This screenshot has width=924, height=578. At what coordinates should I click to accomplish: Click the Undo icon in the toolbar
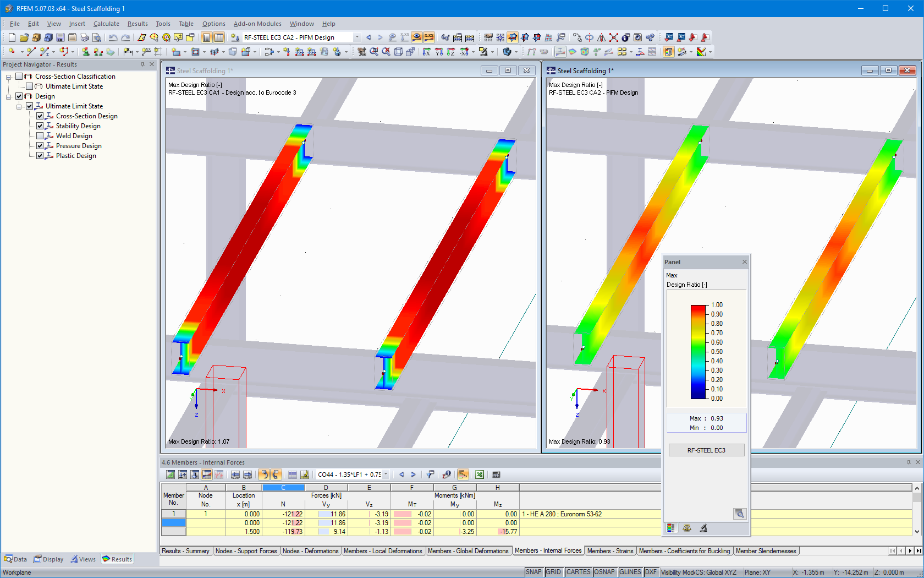click(113, 37)
